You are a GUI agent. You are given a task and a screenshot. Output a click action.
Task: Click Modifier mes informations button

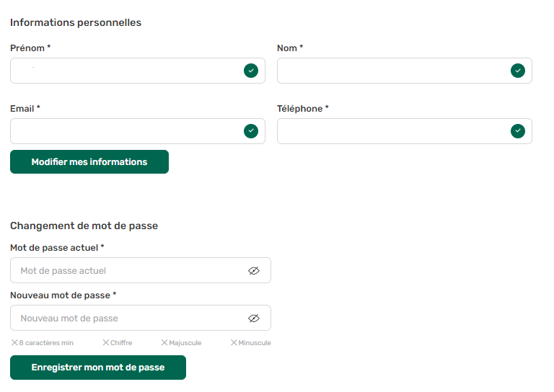tap(89, 161)
